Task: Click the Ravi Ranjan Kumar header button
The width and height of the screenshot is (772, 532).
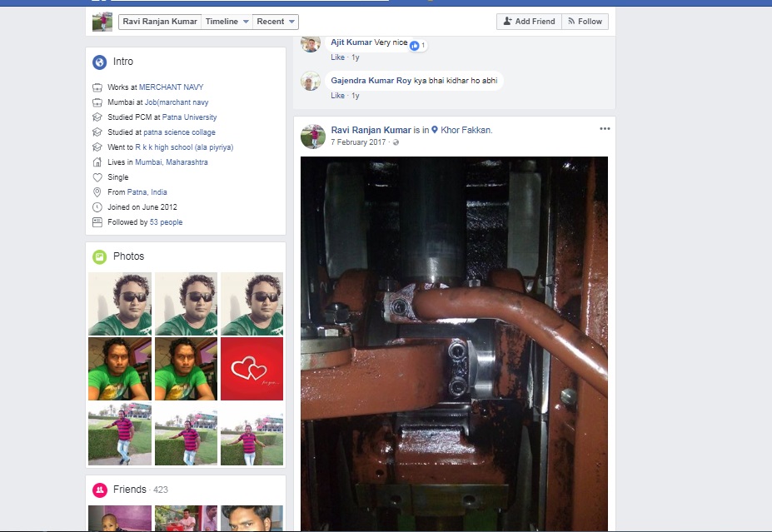Action: click(160, 22)
